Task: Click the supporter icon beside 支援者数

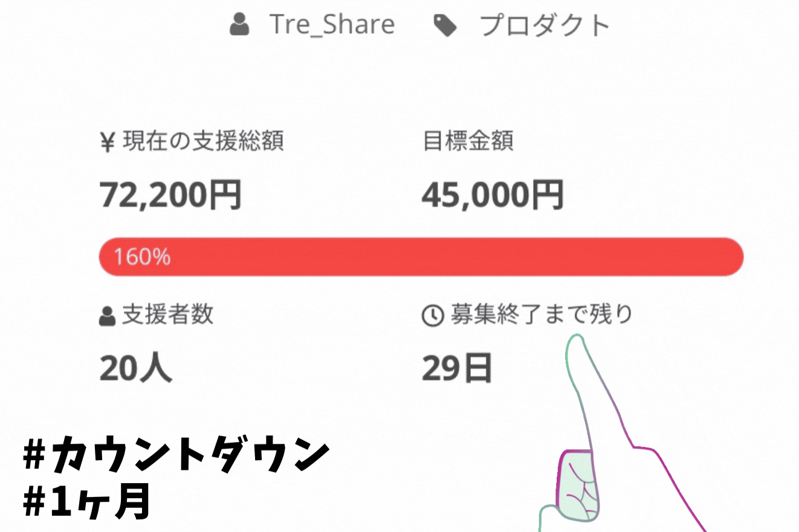Action: (x=107, y=316)
